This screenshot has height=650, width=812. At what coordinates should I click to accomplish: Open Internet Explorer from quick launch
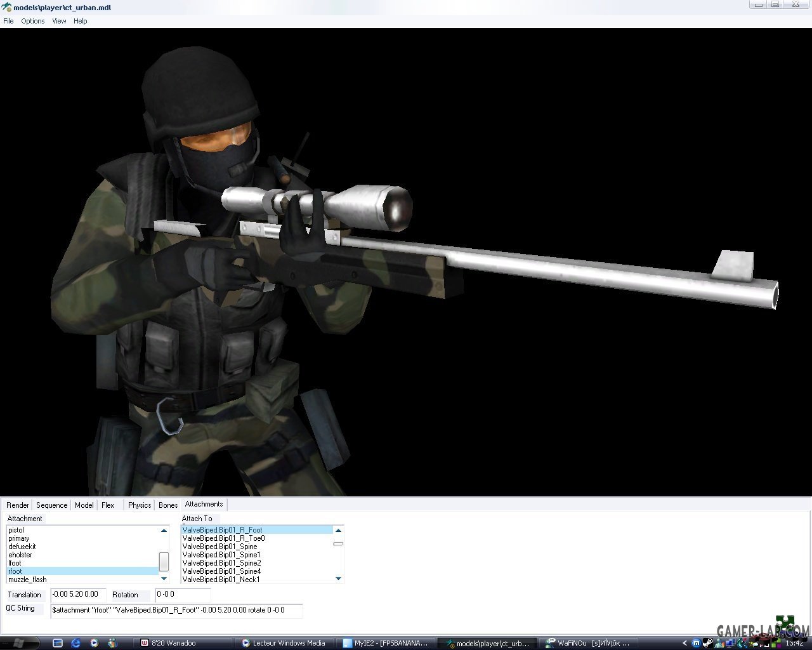[76, 643]
